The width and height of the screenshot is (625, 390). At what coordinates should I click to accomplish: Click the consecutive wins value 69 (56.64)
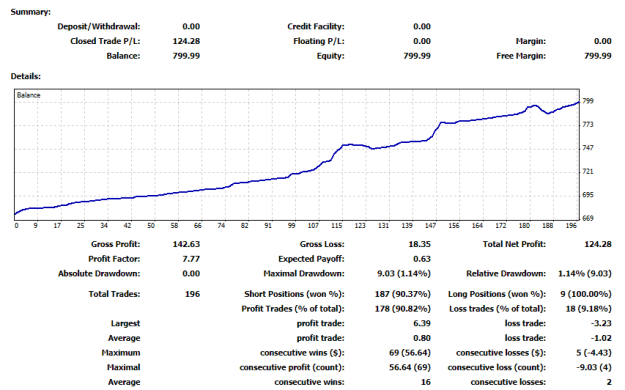pyautogui.click(x=410, y=353)
